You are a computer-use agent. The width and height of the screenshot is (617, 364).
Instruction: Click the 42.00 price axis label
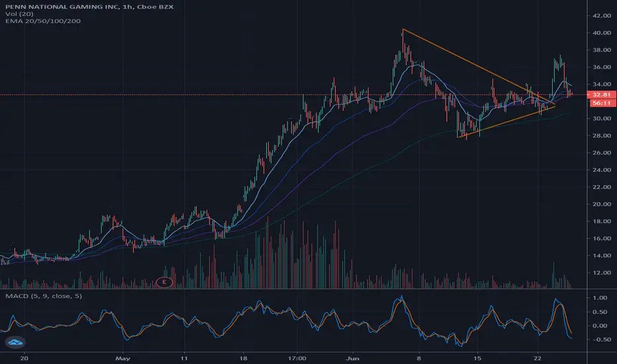point(602,16)
